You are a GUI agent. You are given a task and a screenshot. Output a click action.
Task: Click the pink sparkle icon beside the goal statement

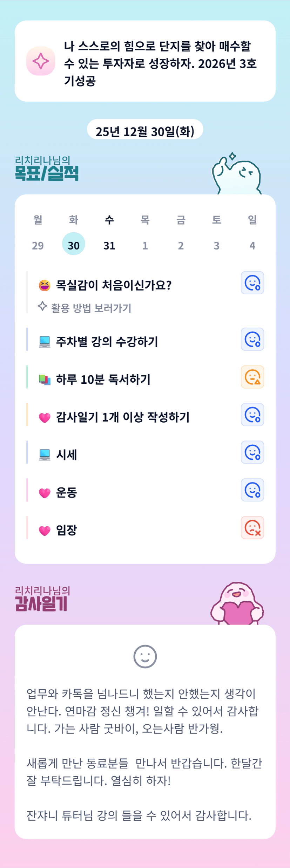[41, 61]
